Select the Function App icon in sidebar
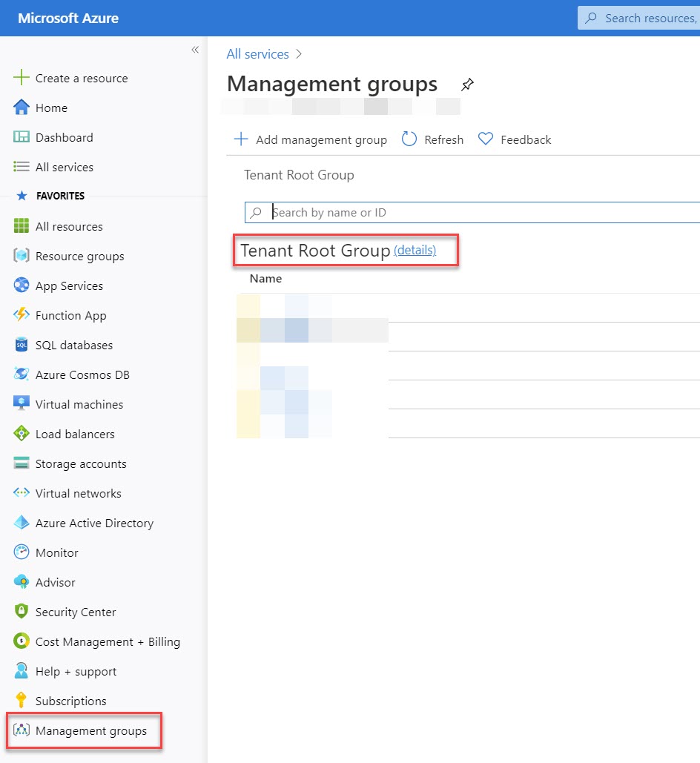Image resolution: width=700 pixels, height=763 pixels. point(22,315)
